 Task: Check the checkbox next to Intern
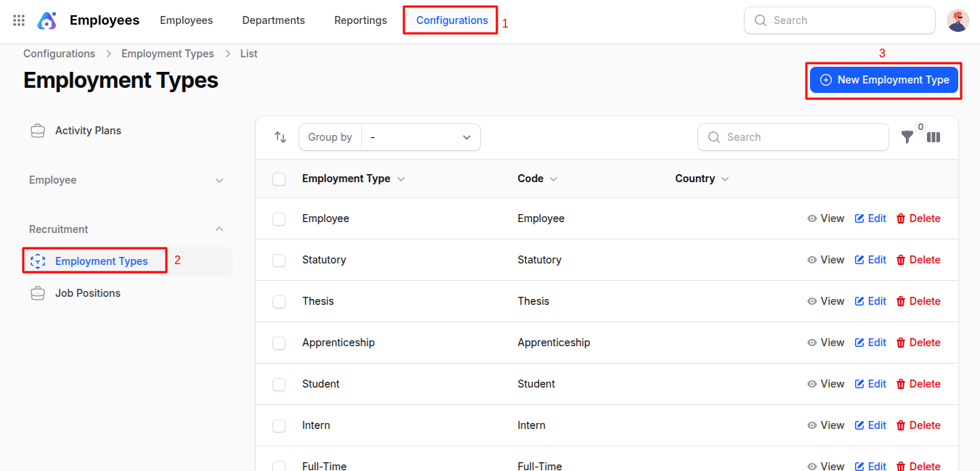(x=279, y=425)
